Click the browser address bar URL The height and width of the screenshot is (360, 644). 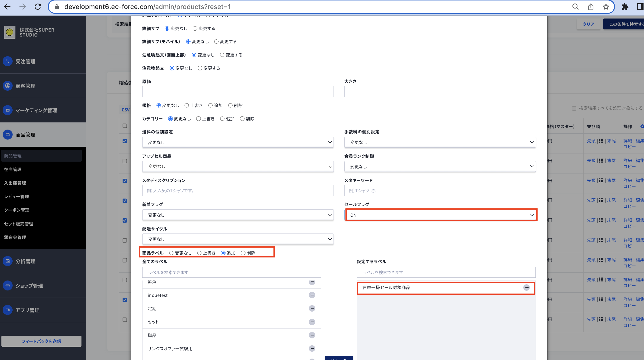point(148,7)
